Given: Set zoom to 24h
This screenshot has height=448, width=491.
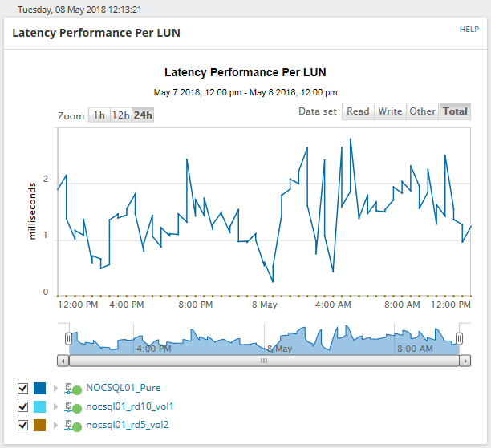Looking at the screenshot, I should [143, 115].
